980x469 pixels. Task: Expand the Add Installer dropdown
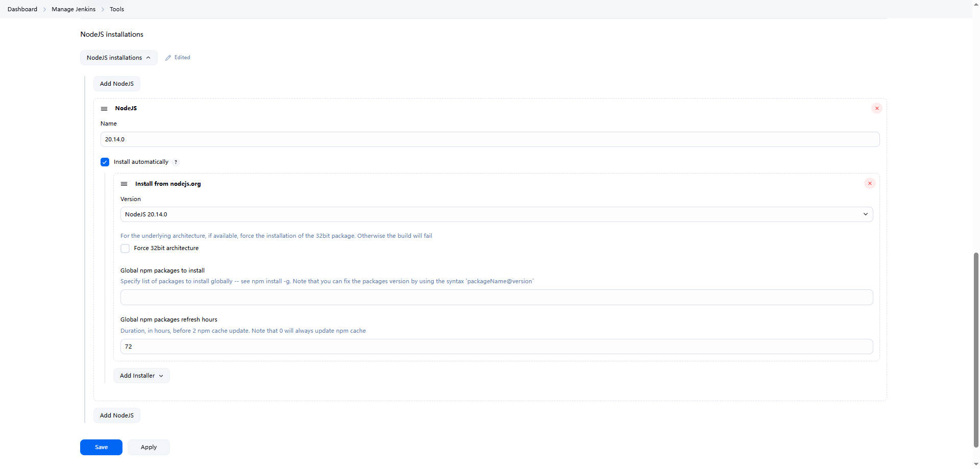tap(141, 376)
